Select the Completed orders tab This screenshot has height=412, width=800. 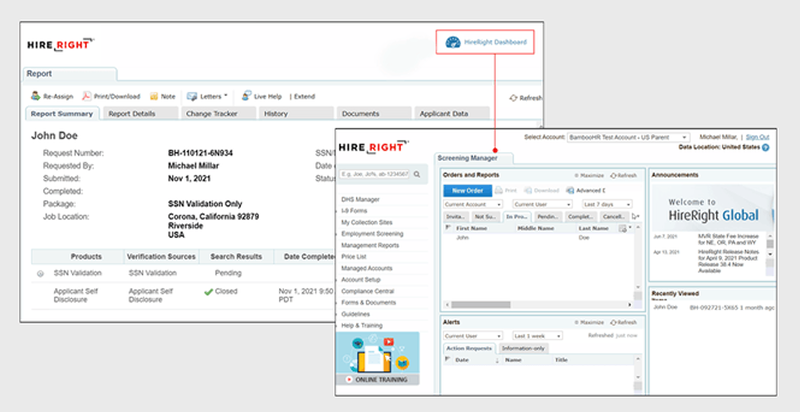pyautogui.click(x=580, y=217)
